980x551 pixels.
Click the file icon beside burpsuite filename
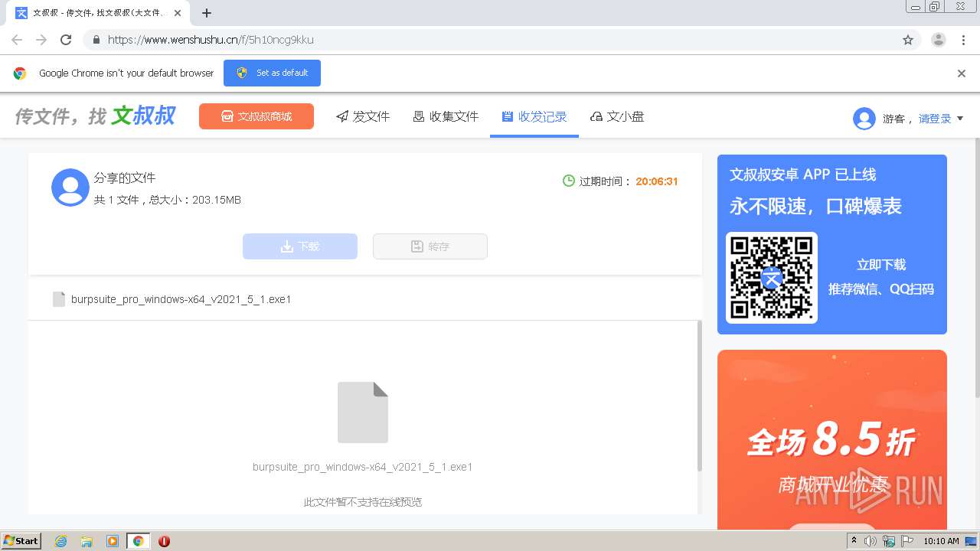59,299
